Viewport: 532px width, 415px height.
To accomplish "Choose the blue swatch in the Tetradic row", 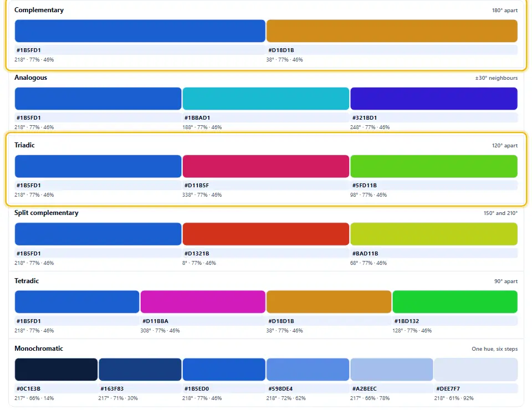I will 77,301.
